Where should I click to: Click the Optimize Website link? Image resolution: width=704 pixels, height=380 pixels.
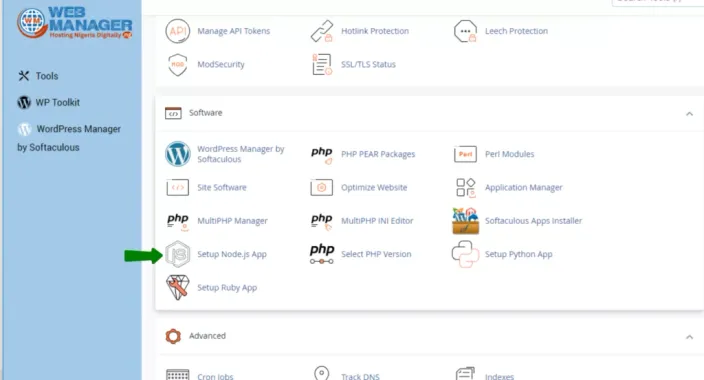(374, 187)
